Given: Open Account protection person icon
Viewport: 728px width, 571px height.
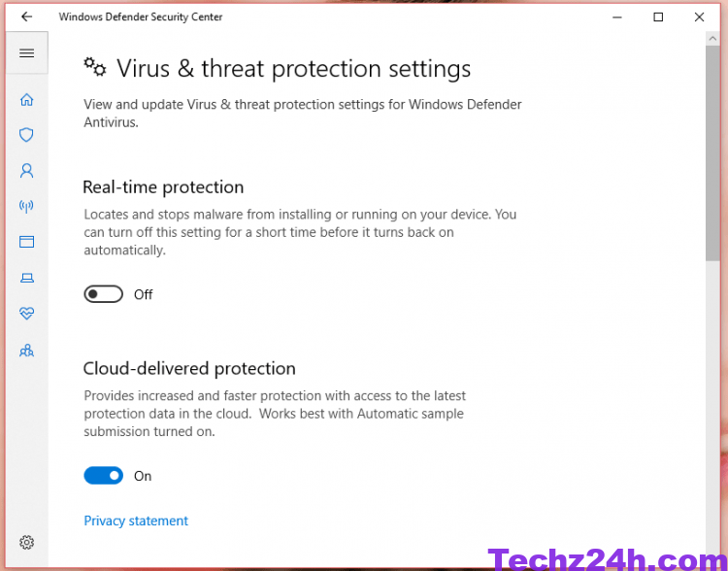Looking at the screenshot, I should click(26, 171).
